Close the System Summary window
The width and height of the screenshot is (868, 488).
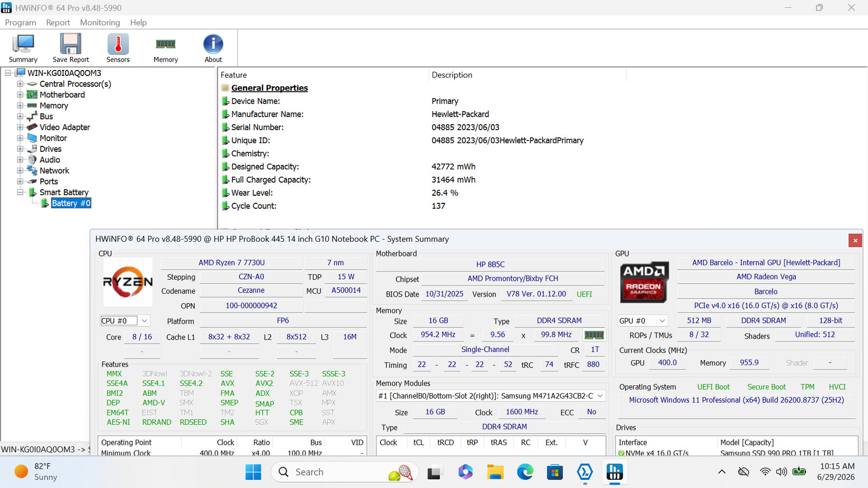(x=855, y=240)
